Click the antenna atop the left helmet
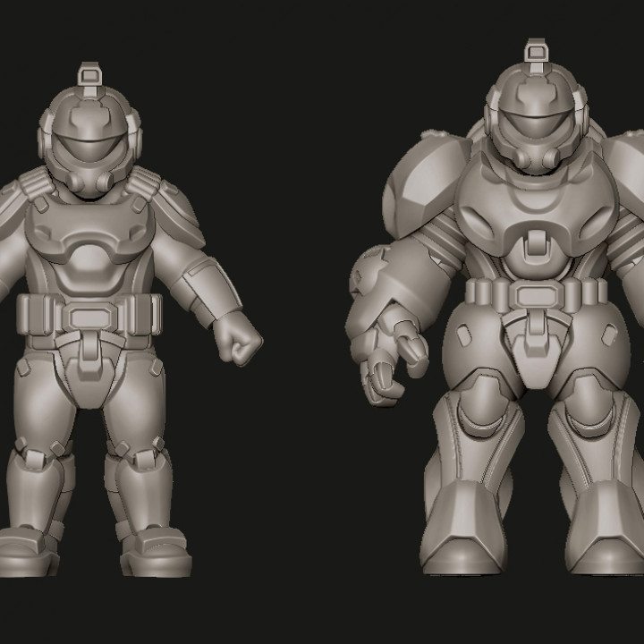 tap(91, 76)
